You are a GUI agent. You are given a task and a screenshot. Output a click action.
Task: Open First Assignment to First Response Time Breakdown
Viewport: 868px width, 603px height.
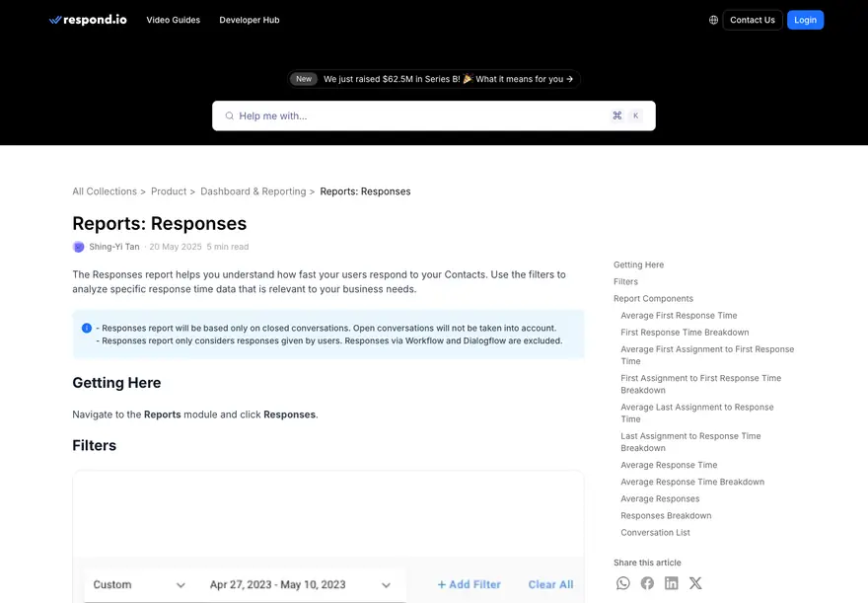point(701,384)
